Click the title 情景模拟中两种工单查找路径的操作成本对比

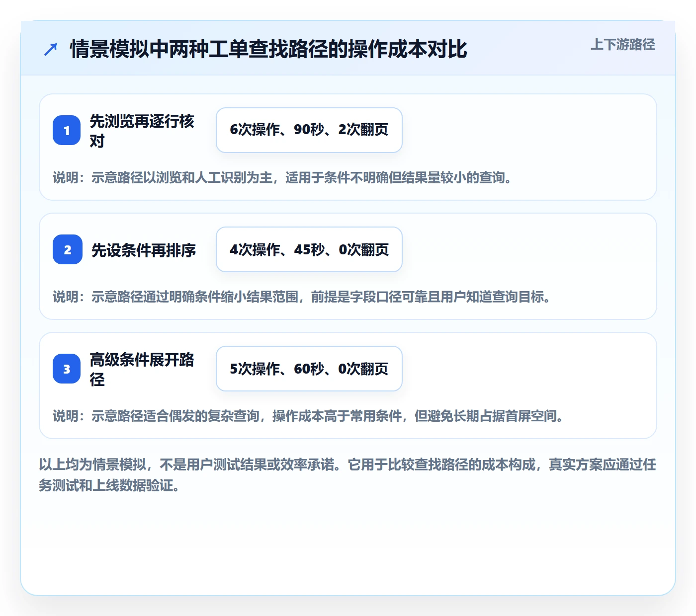[268, 49]
